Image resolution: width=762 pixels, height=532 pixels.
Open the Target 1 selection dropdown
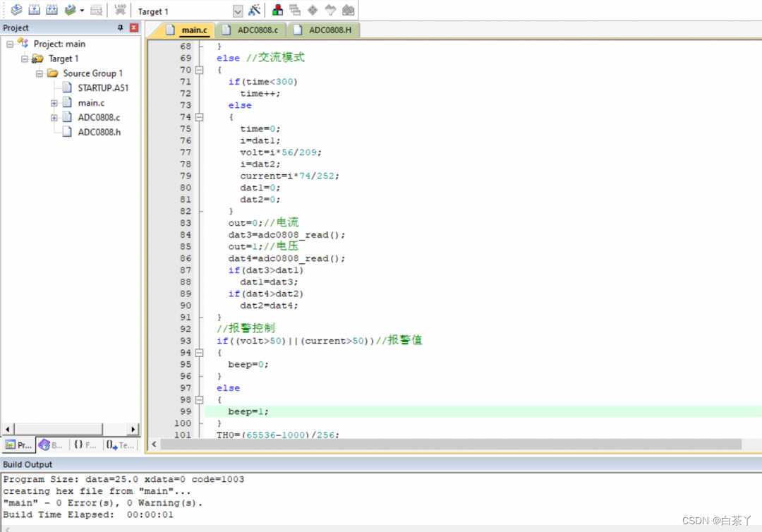tap(237, 11)
